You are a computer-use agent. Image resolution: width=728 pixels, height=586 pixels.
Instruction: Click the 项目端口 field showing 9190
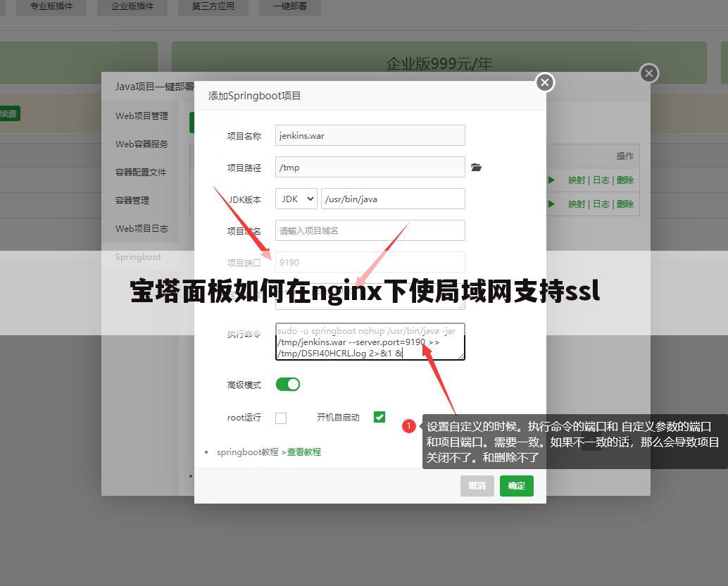[370, 262]
